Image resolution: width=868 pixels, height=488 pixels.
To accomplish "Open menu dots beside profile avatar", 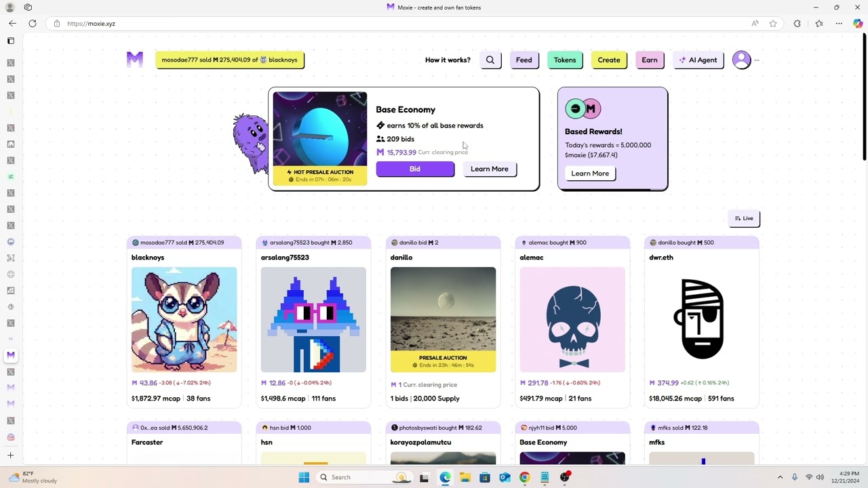I will tap(757, 60).
